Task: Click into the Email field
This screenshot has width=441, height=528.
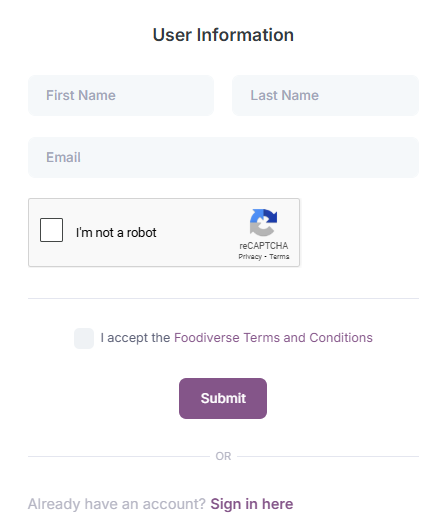Action: (224, 158)
